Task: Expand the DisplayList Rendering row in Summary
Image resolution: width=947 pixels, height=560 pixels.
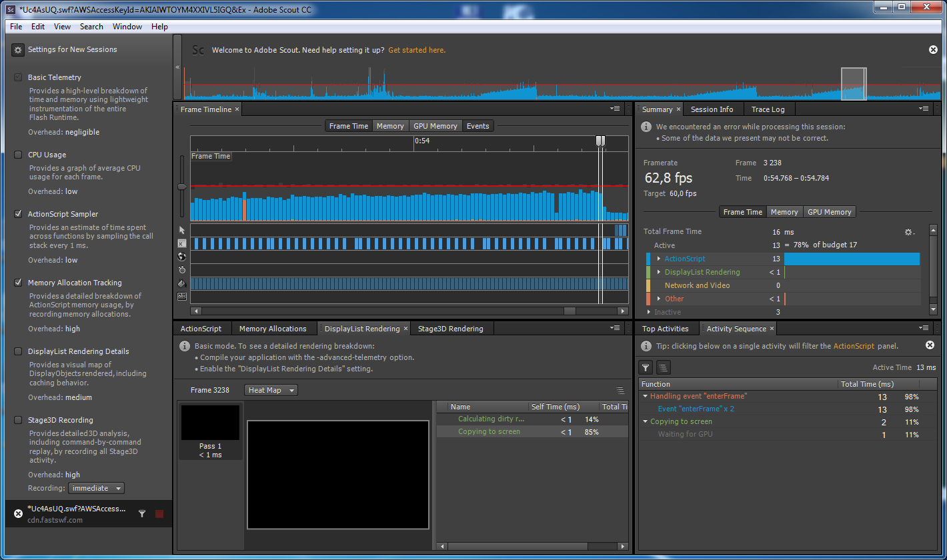Action: 659,272
